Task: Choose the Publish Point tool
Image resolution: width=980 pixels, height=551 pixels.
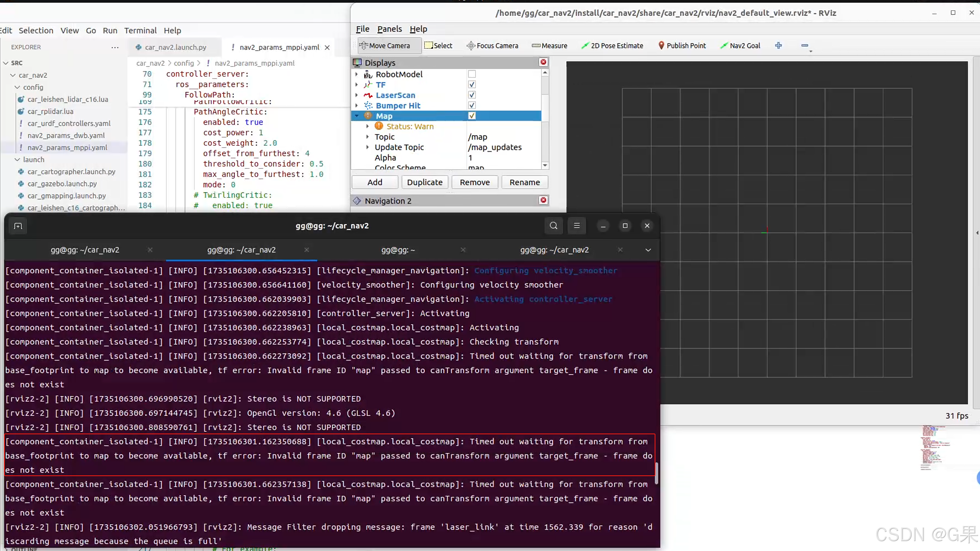Action: coord(682,46)
